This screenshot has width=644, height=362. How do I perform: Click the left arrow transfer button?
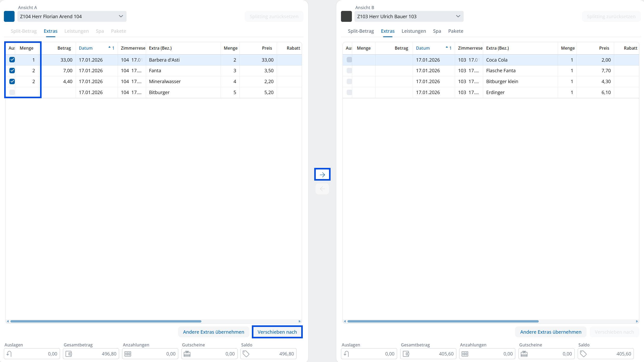pos(322,189)
